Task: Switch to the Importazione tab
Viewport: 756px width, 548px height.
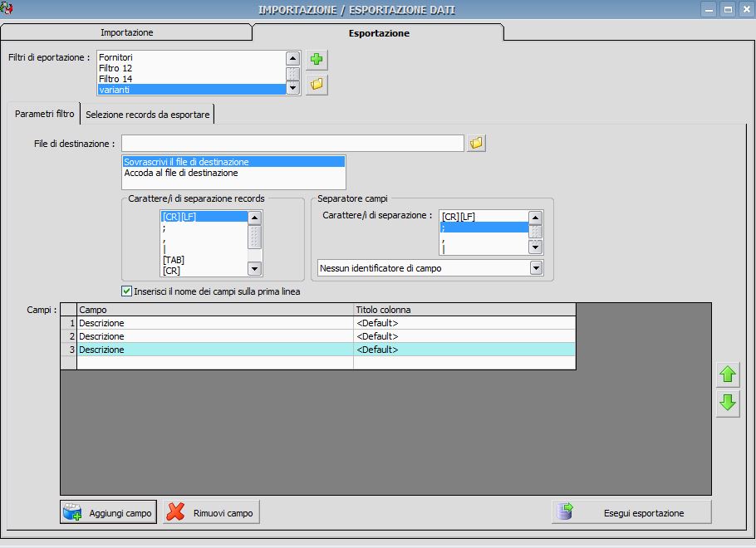Action: (126, 32)
